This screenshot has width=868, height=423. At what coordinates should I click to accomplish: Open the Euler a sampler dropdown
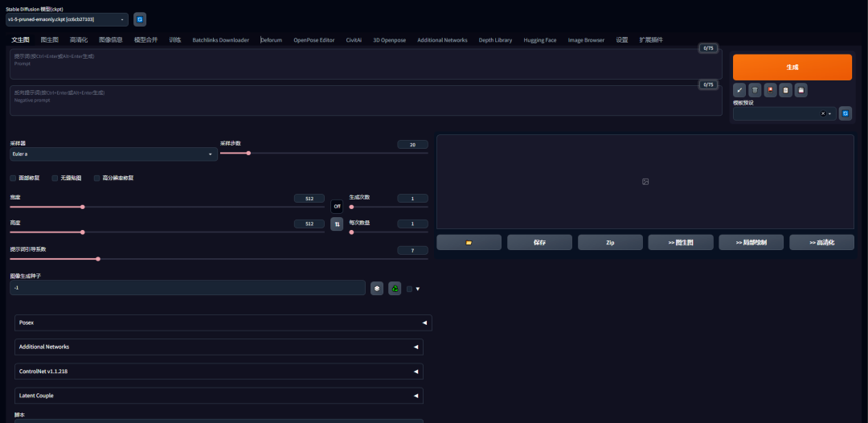[x=113, y=154]
